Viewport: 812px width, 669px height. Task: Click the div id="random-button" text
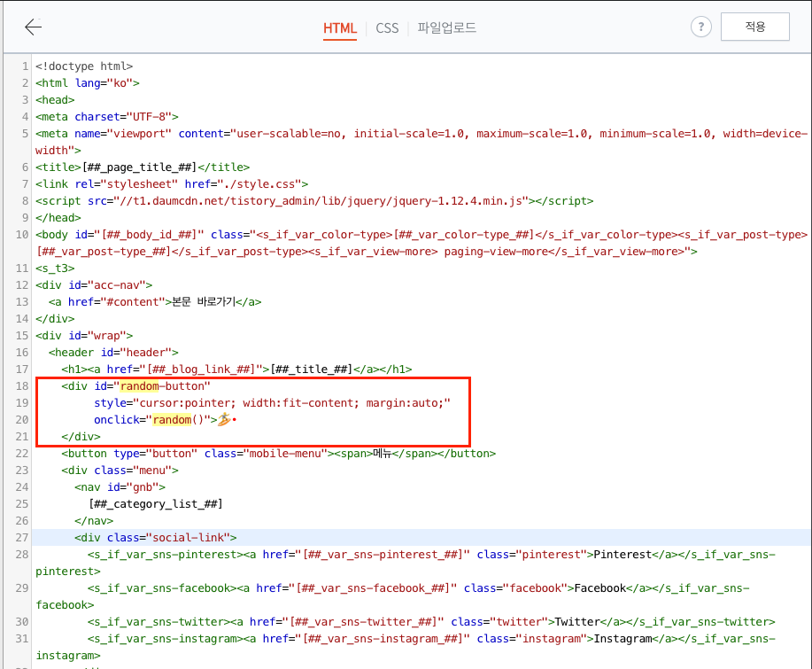coord(135,386)
